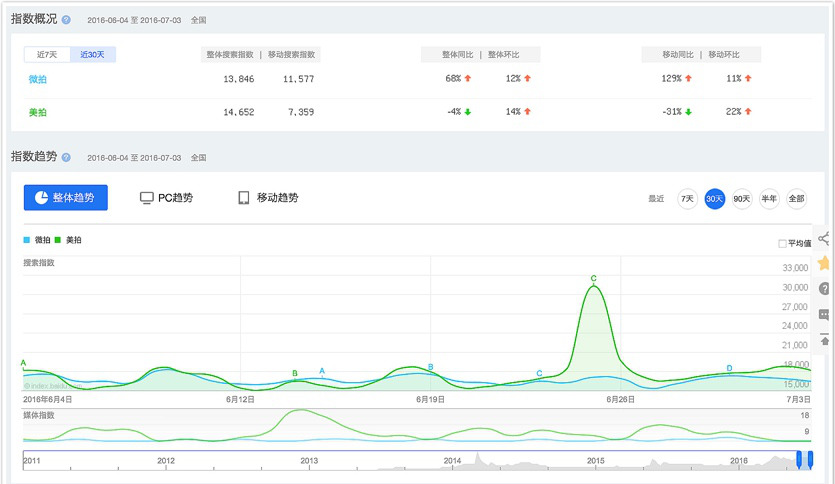Select the 整体趋势 button
835x484 pixels.
point(66,198)
